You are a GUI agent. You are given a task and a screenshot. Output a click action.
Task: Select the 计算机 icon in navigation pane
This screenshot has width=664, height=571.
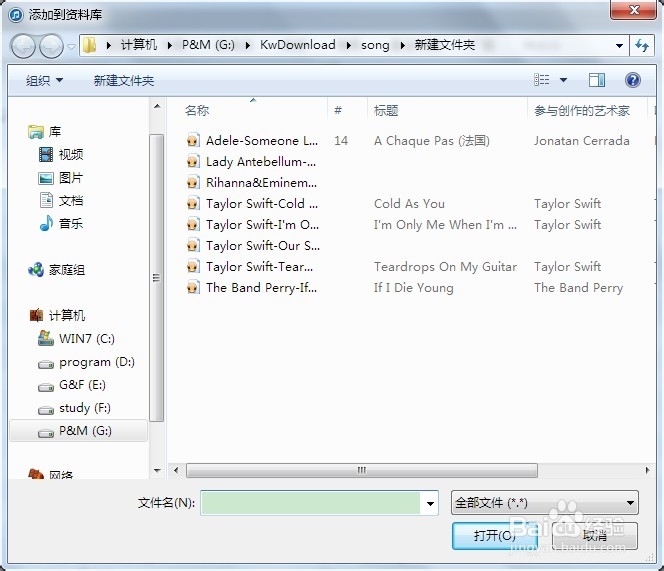coord(36,315)
